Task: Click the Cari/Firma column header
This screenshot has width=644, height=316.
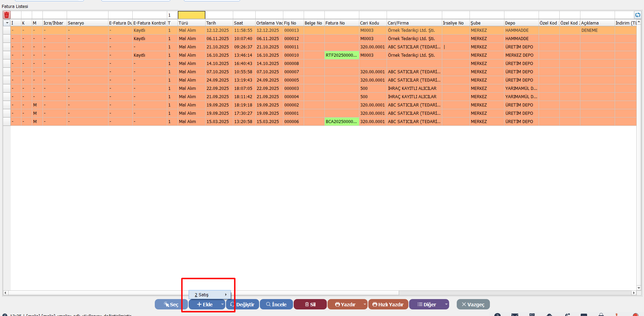Action: point(414,23)
